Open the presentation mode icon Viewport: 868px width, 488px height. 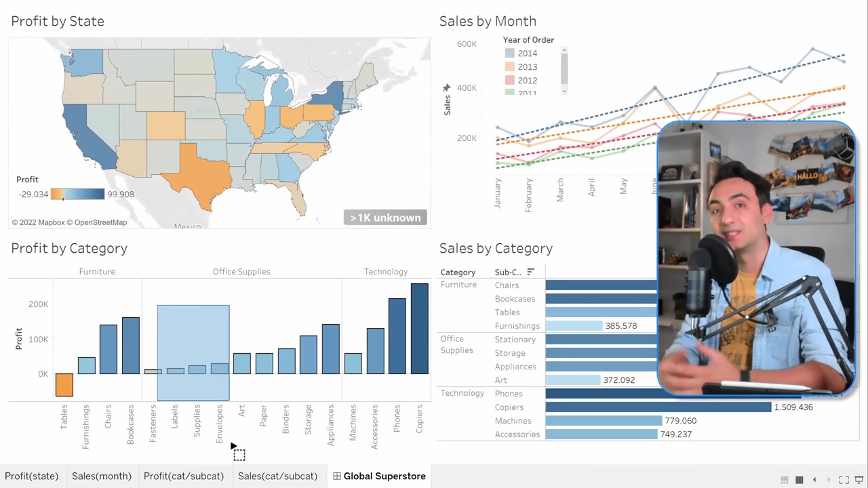click(x=859, y=480)
